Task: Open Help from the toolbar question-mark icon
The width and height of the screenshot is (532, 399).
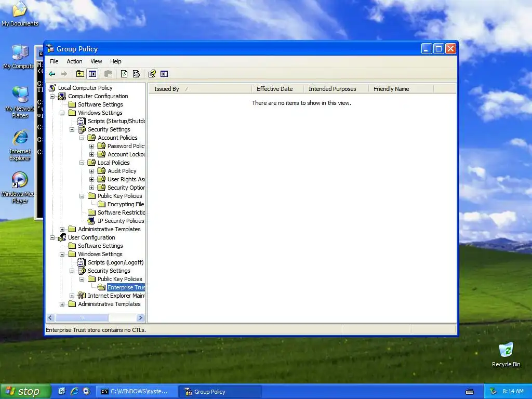Action: click(152, 74)
